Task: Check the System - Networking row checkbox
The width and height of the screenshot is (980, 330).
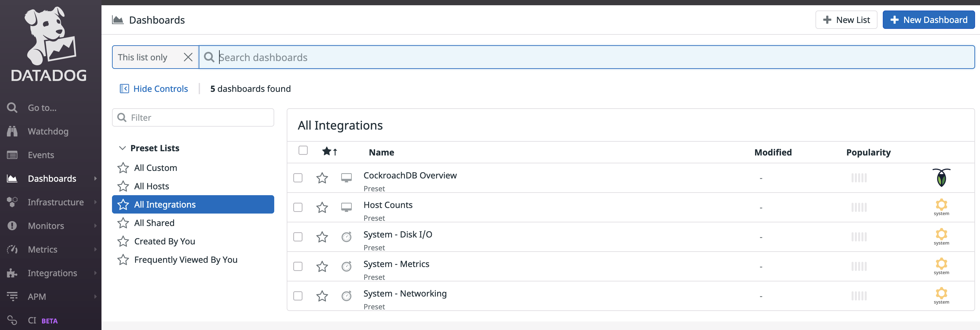Action: pyautogui.click(x=298, y=296)
